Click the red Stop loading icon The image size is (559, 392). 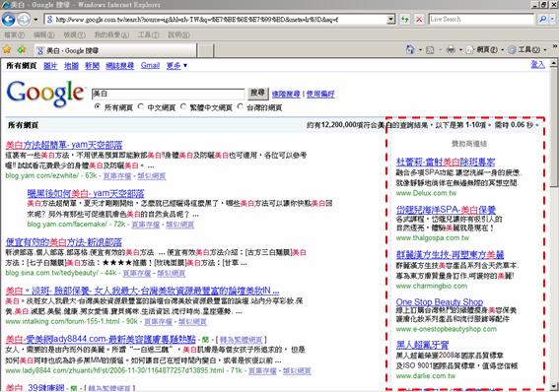pos(420,20)
